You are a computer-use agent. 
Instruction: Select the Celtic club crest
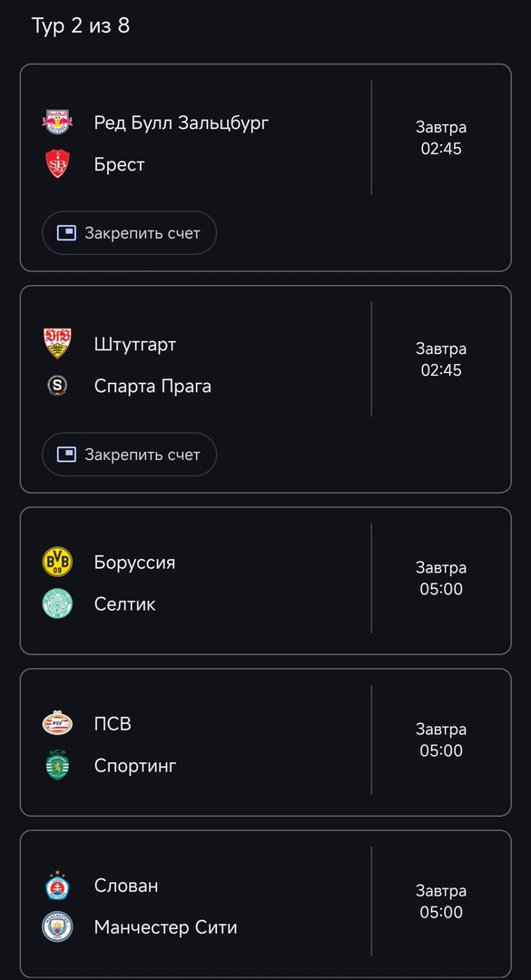coord(58,603)
